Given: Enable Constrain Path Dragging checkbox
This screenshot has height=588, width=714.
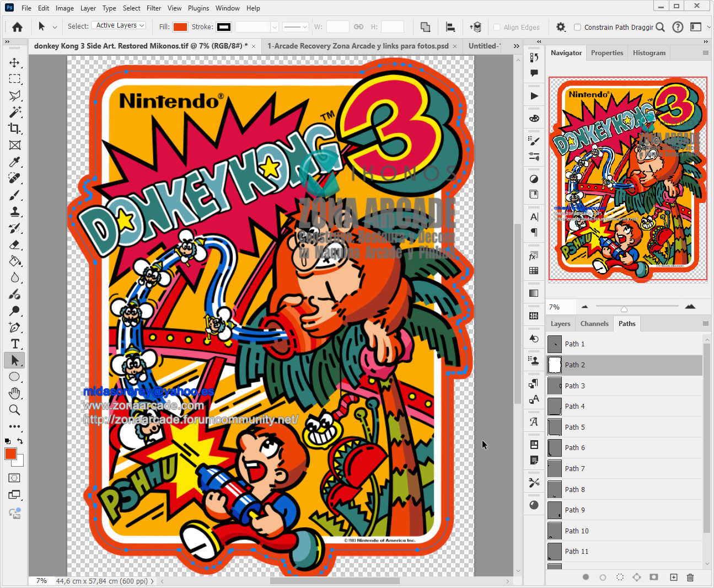Looking at the screenshot, I should point(577,27).
